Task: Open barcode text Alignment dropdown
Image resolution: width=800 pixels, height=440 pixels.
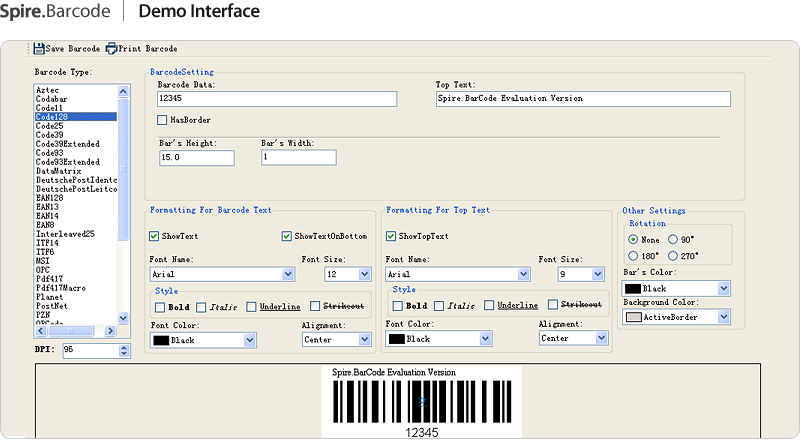Action: [364, 339]
